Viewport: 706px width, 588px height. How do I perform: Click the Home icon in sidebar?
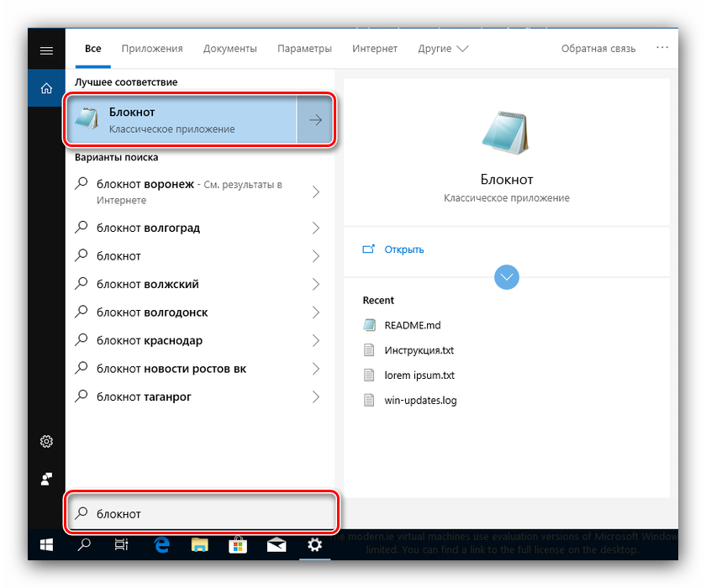(x=46, y=88)
